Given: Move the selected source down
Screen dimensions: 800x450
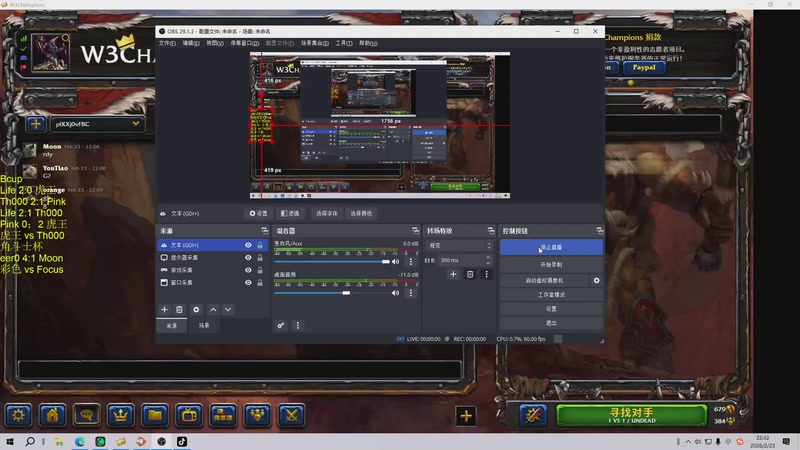Looking at the screenshot, I should coord(228,310).
